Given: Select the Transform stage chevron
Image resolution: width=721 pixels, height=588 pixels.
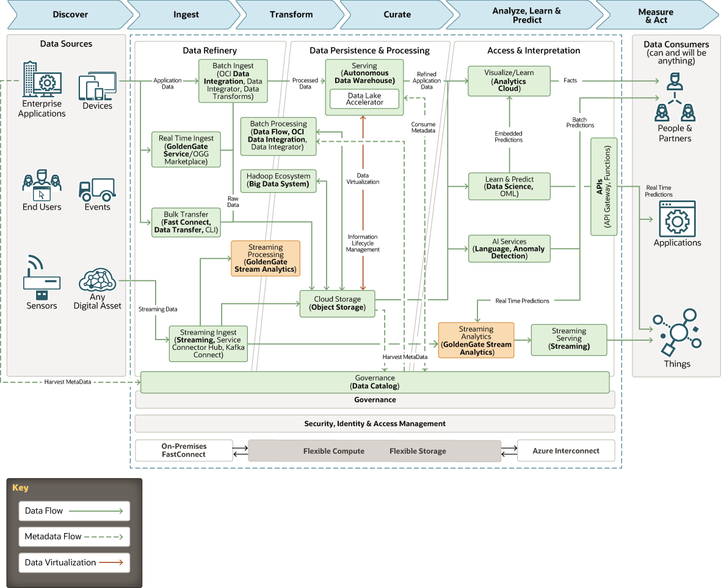Looking at the screenshot, I should (x=291, y=15).
